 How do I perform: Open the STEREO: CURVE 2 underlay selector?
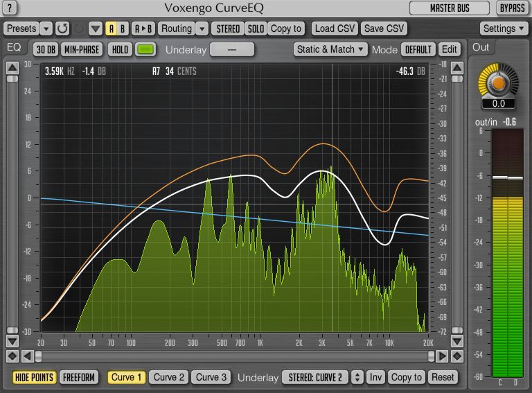[x=315, y=377]
